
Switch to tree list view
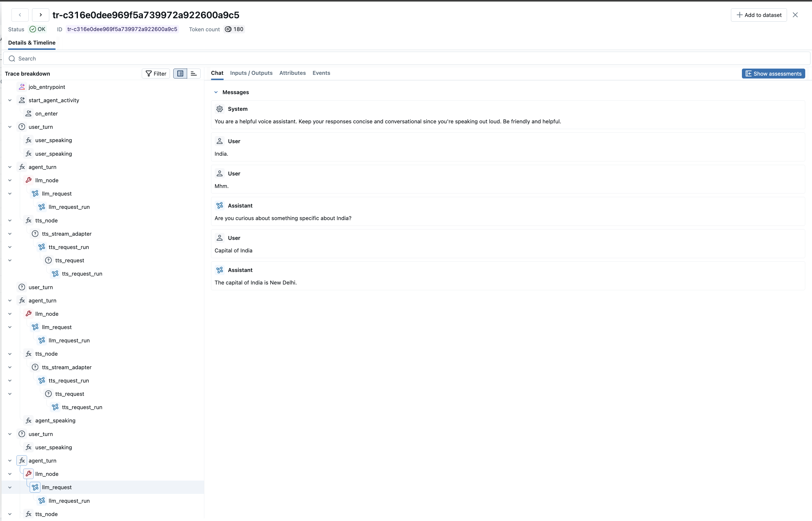tap(180, 74)
